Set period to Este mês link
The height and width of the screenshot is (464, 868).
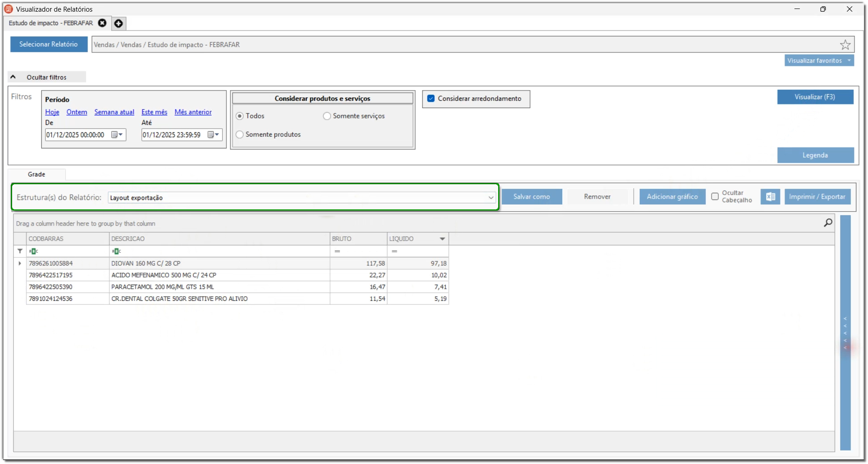(154, 112)
